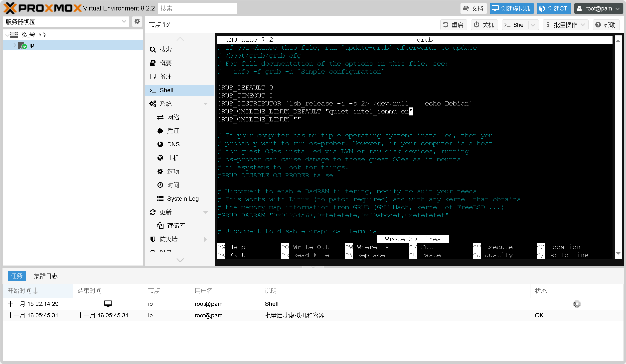Viewport: 626px width, 364px height.
Task: Click side menu scroll-up chevron
Action: (x=180, y=39)
